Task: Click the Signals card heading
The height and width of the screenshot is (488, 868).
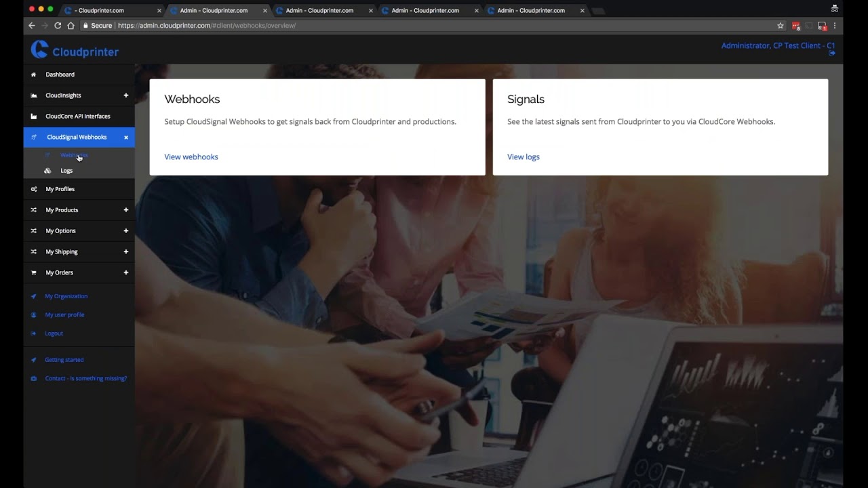Action: click(x=526, y=99)
